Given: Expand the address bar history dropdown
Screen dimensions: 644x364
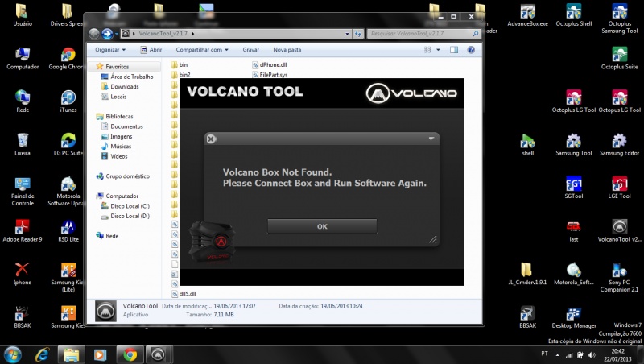Looking at the screenshot, I should click(348, 34).
